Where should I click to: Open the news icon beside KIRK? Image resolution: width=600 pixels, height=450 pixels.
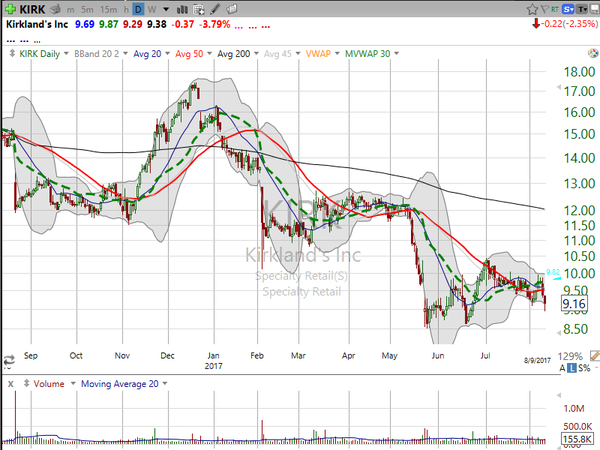pyautogui.click(x=56, y=9)
